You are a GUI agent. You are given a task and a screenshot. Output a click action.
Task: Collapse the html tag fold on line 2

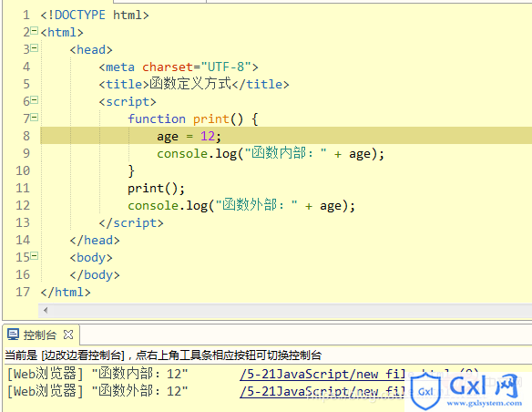[34, 31]
